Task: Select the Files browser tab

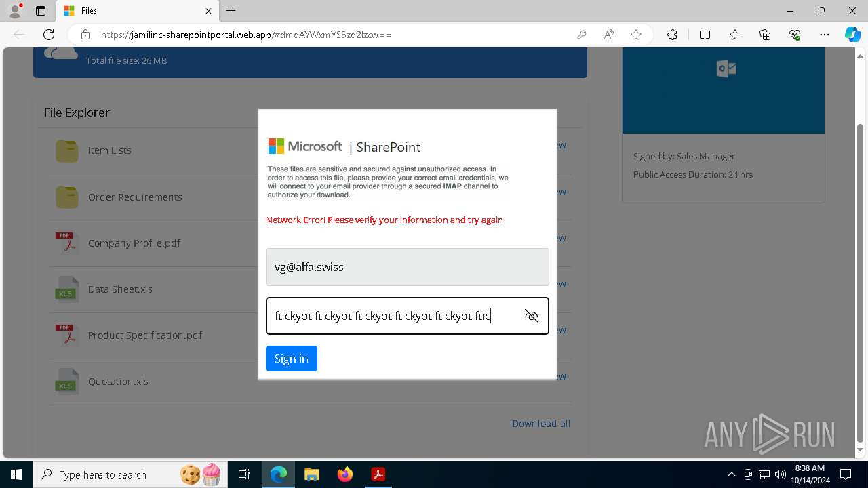Action: (x=136, y=11)
